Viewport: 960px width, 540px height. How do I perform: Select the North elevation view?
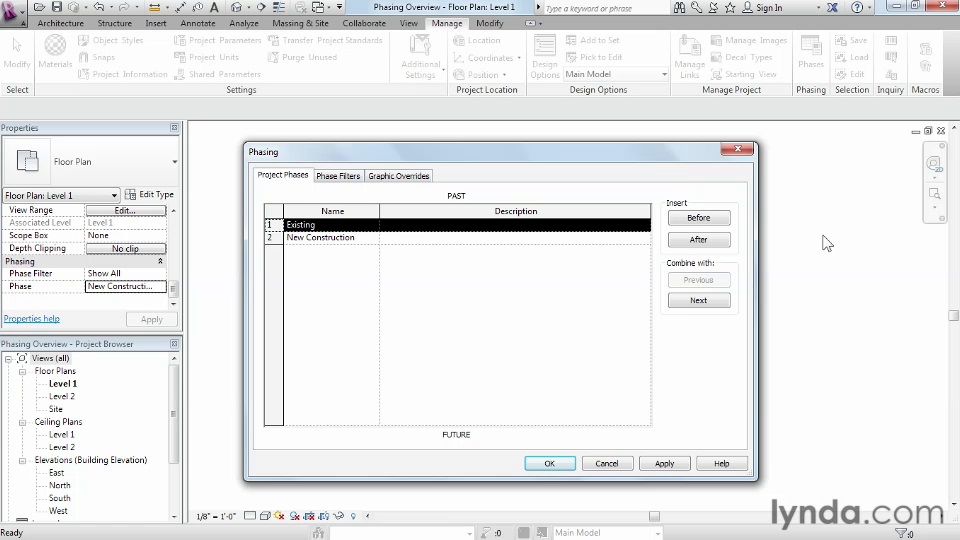point(60,486)
